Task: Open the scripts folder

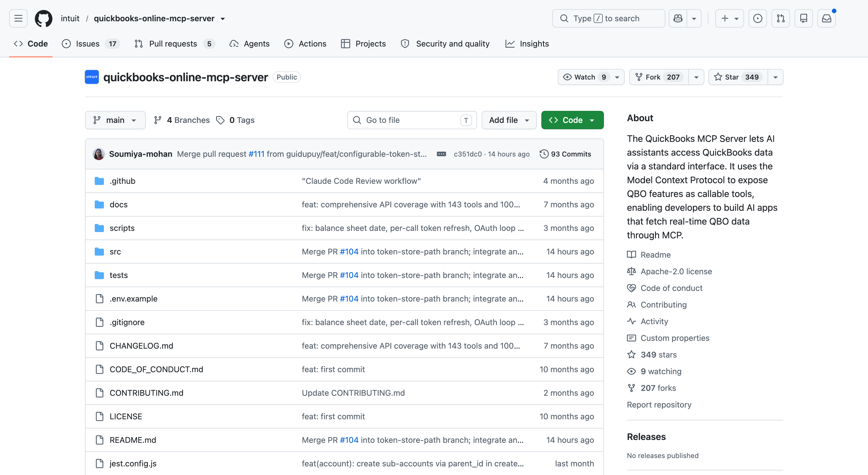Action: [122, 228]
